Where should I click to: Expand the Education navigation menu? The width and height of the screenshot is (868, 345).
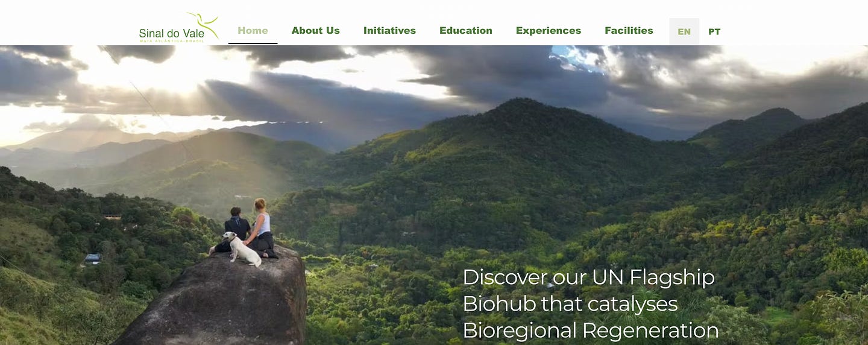pos(466,31)
